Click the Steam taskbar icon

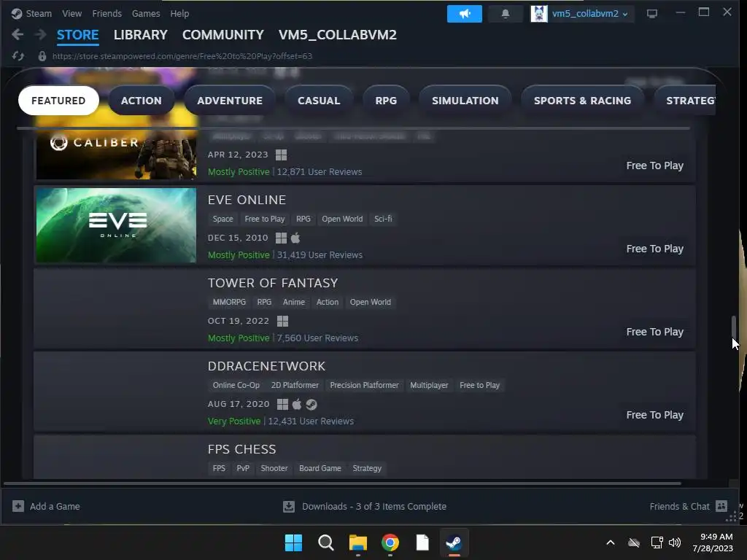[x=454, y=542]
